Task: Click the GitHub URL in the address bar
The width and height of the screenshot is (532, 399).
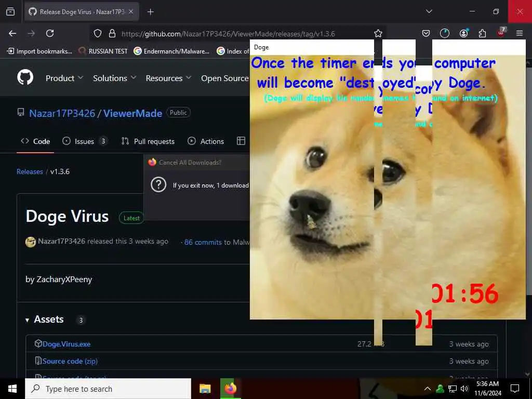Action: 228,34
